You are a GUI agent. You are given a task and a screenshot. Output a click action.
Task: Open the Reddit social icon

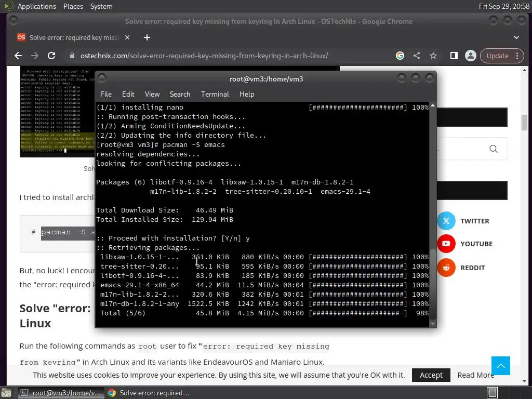(446, 268)
